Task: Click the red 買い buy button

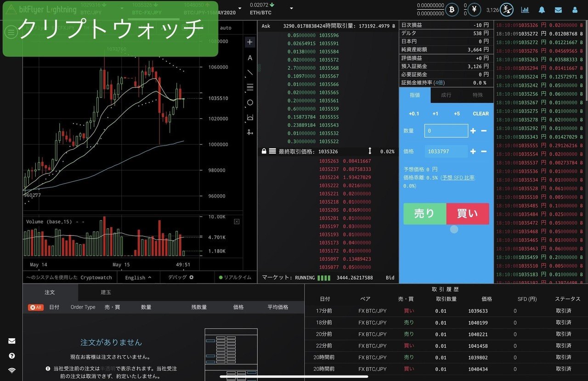Action: click(468, 213)
